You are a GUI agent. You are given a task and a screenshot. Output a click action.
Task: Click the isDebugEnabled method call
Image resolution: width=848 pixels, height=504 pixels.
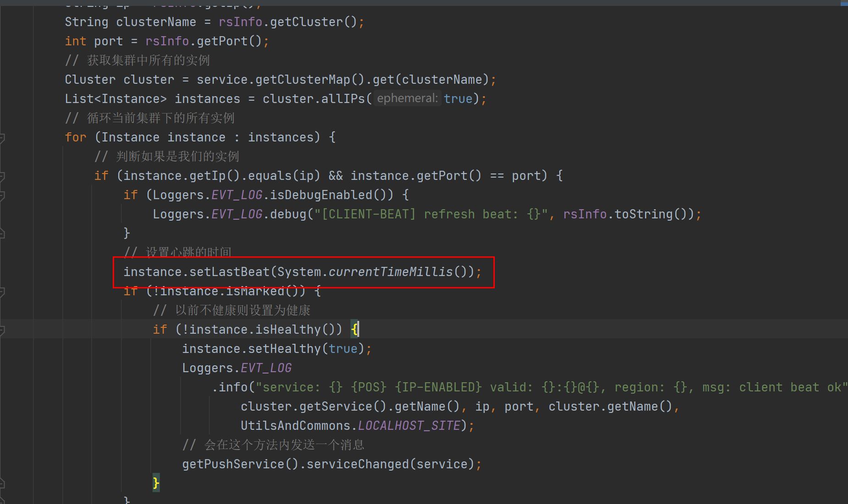[321, 195]
